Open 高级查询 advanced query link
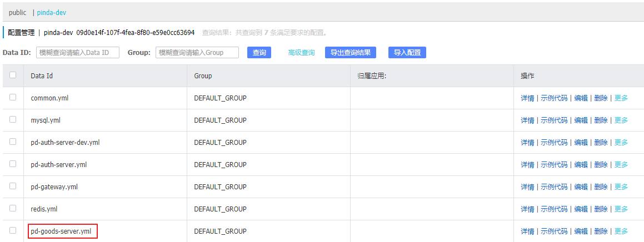The image size is (644, 242). tap(301, 53)
